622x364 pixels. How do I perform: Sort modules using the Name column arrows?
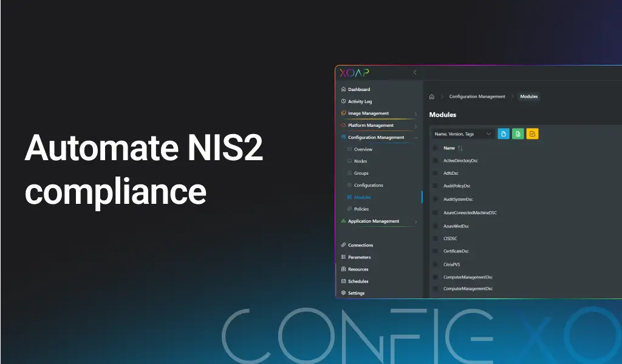coord(460,148)
